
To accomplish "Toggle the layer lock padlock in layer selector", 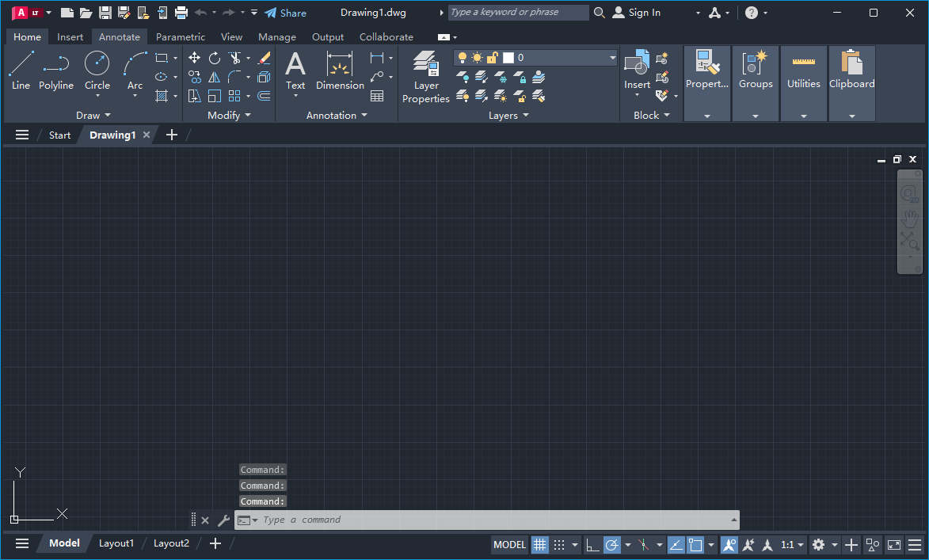I will pyautogui.click(x=491, y=57).
